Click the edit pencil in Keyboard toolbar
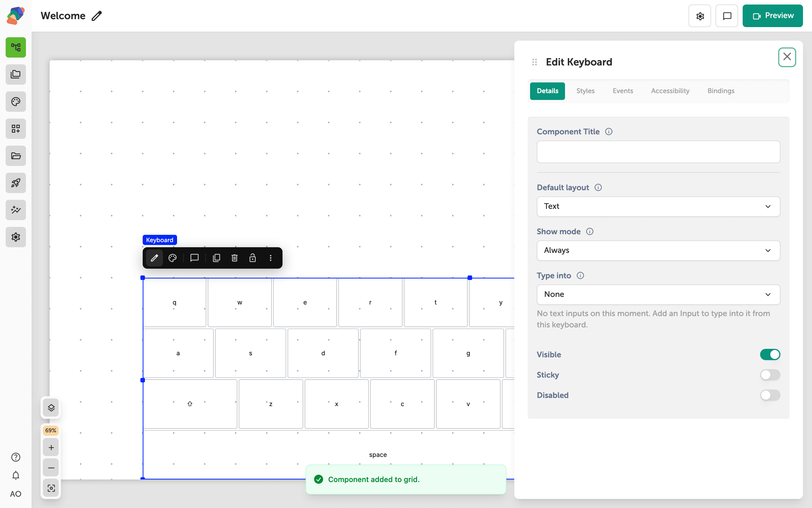The height and width of the screenshot is (508, 812). tap(154, 258)
